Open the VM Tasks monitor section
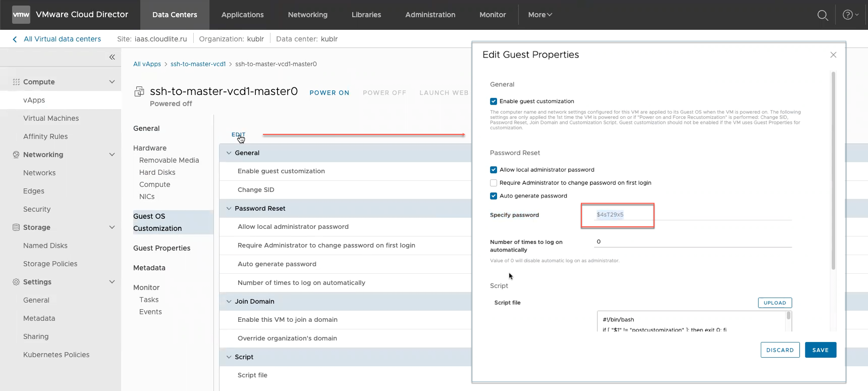 click(x=149, y=300)
